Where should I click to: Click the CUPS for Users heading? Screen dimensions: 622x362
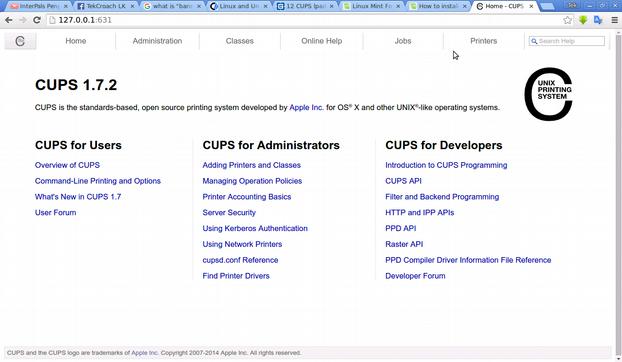click(79, 145)
